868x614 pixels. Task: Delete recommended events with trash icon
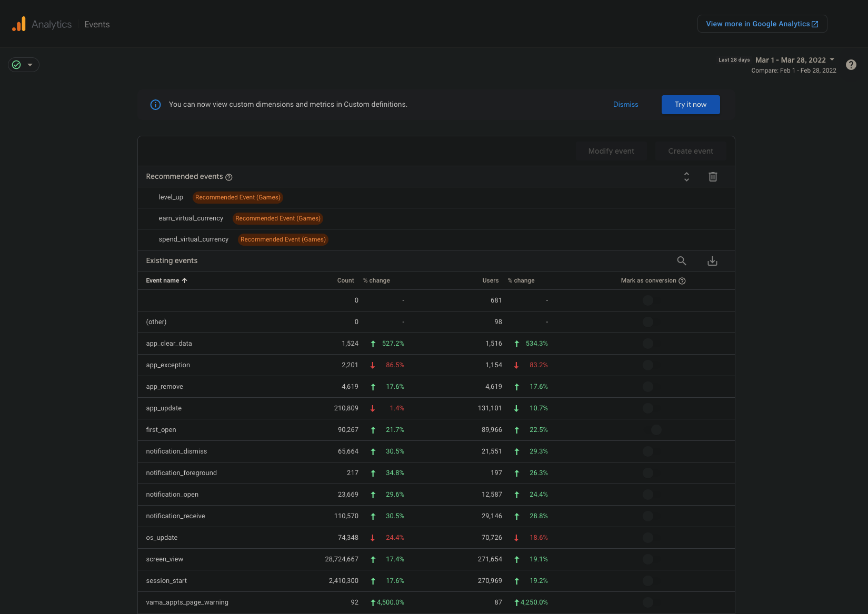713,177
